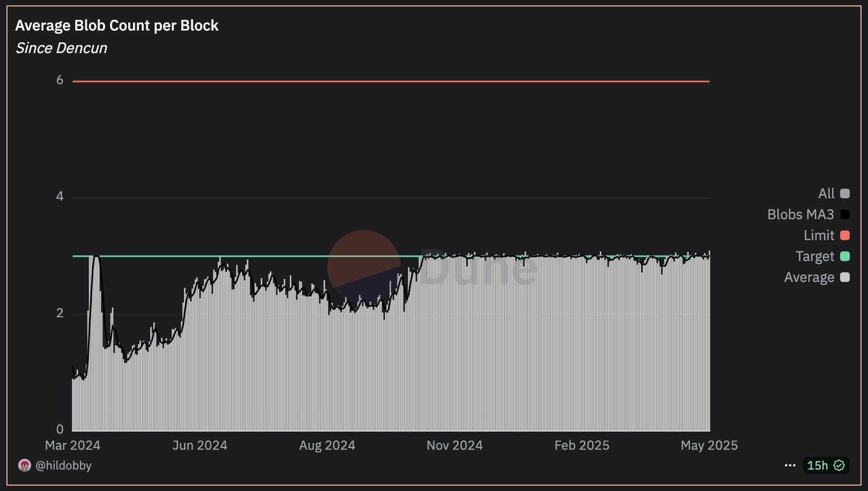Toggle visibility of the Blobs MA3 series
This screenshot has height=491, width=868.
tap(802, 214)
